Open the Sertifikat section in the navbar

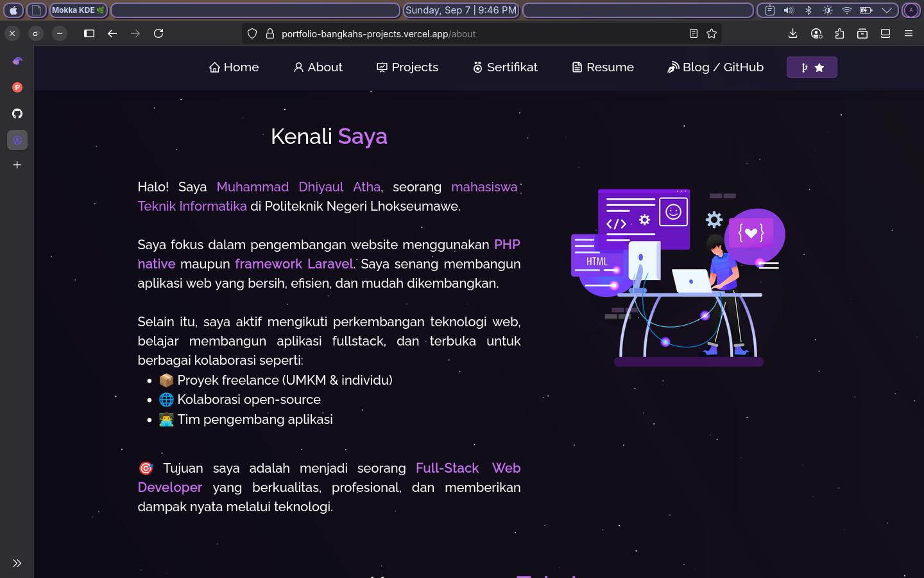504,67
